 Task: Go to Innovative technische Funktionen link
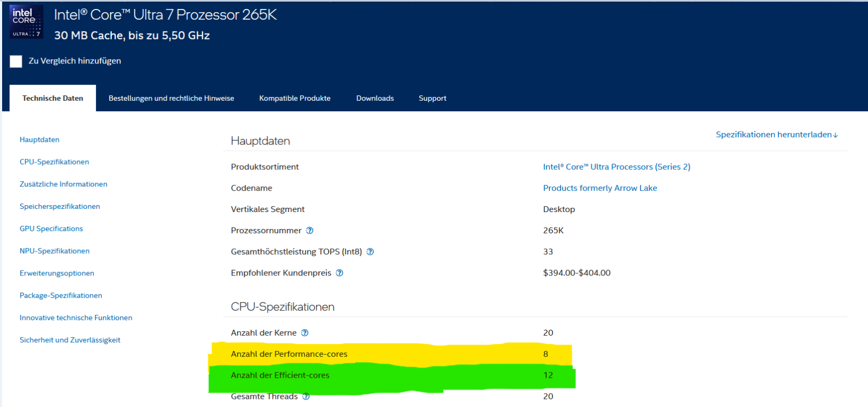[x=76, y=318]
